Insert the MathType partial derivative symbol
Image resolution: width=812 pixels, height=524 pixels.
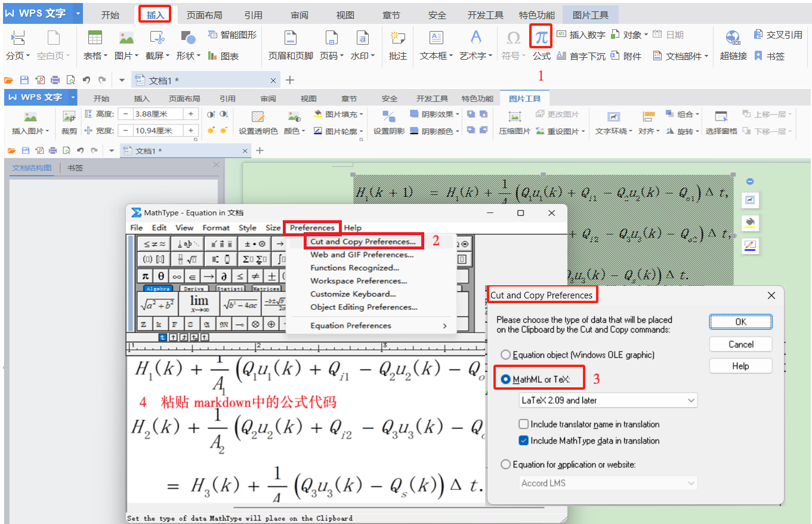click(x=224, y=276)
